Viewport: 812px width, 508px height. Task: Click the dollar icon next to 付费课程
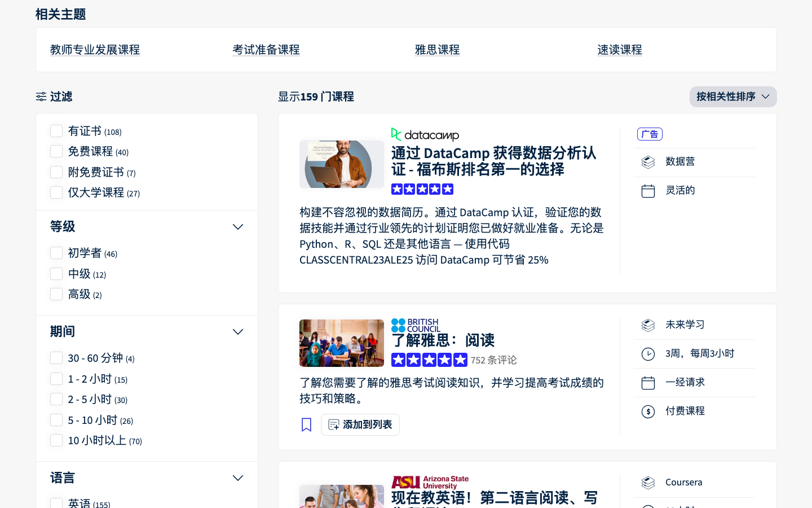pyautogui.click(x=648, y=411)
